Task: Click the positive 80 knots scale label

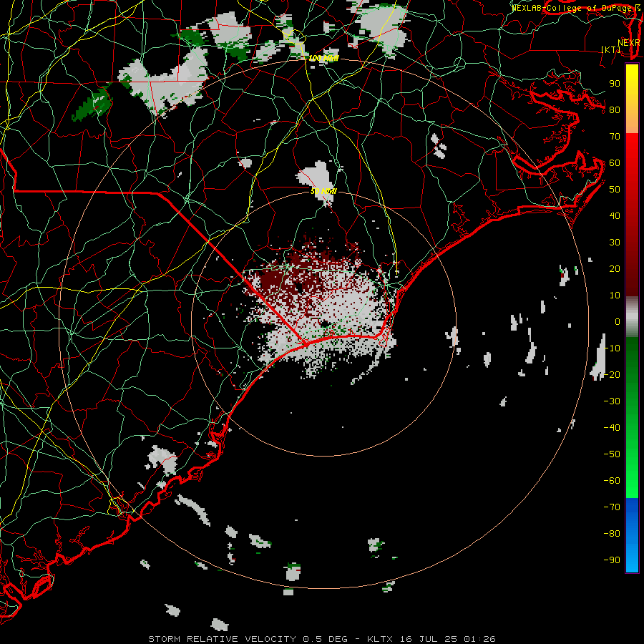Action: tap(615, 110)
